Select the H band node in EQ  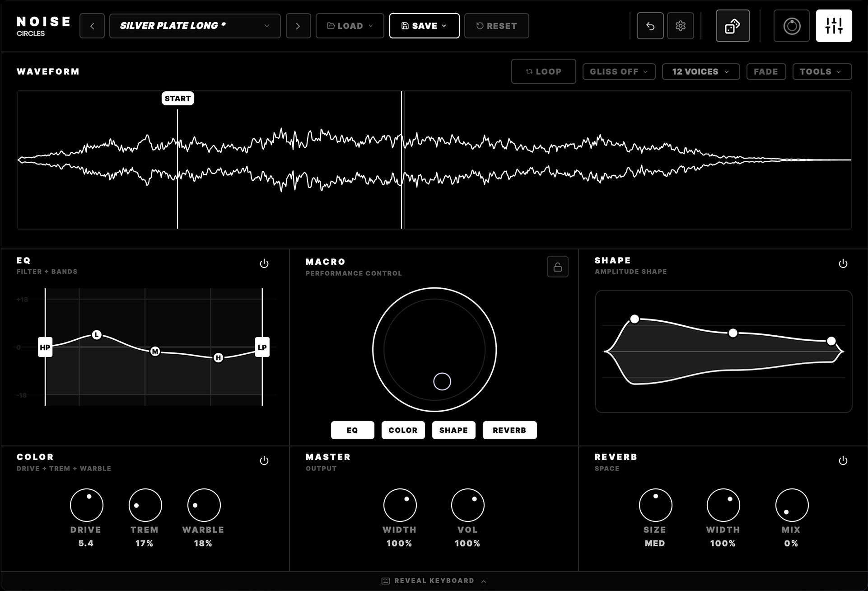(218, 358)
